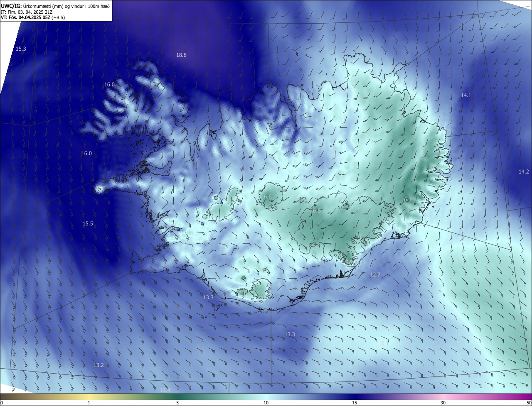Screen dimensions: 532x406
Task: Click the 14.1 value label on map
Action: click(466, 95)
